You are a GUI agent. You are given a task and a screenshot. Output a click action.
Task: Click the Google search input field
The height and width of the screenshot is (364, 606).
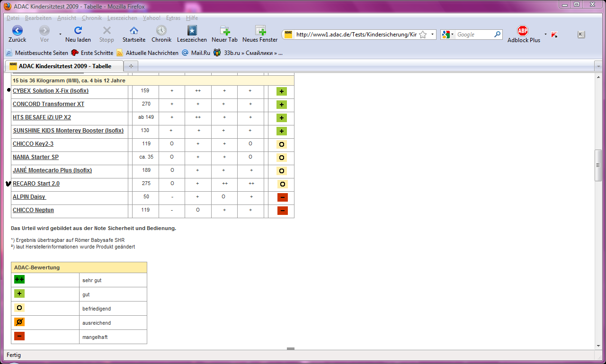point(474,35)
